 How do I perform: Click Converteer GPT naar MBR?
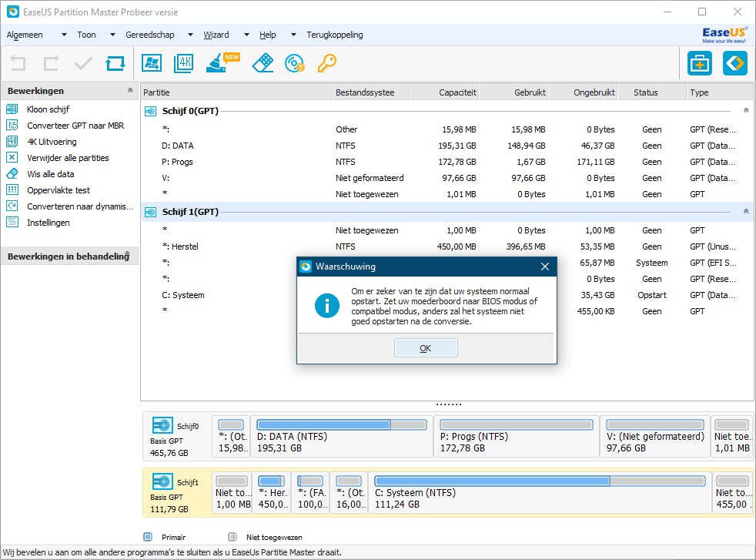(x=75, y=126)
